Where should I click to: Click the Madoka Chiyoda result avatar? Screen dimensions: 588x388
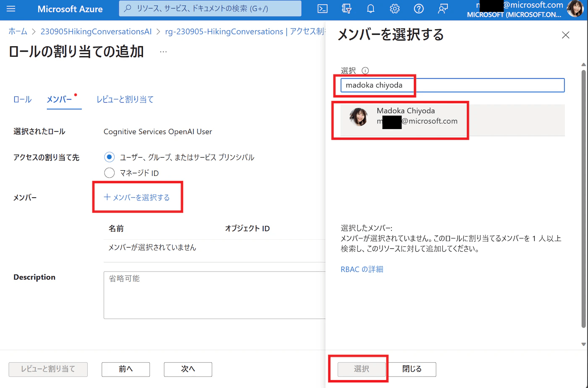(x=359, y=117)
